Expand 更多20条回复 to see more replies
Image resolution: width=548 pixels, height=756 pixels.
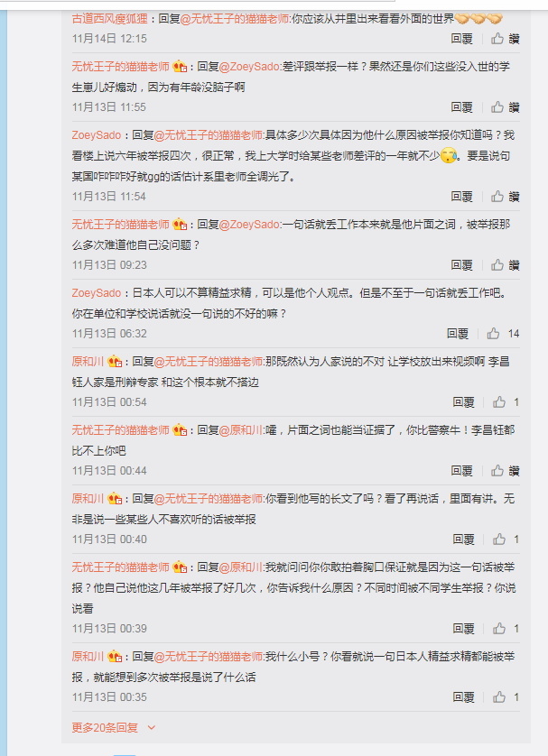(x=105, y=727)
